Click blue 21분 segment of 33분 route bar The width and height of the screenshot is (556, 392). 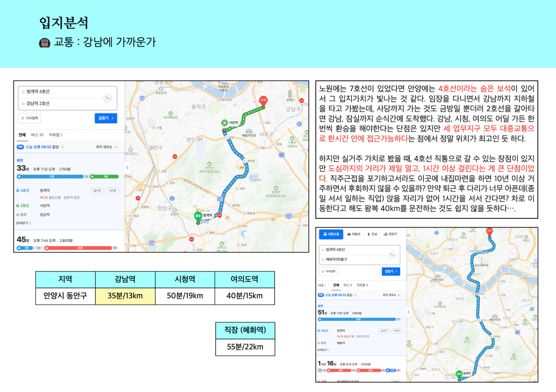point(50,177)
